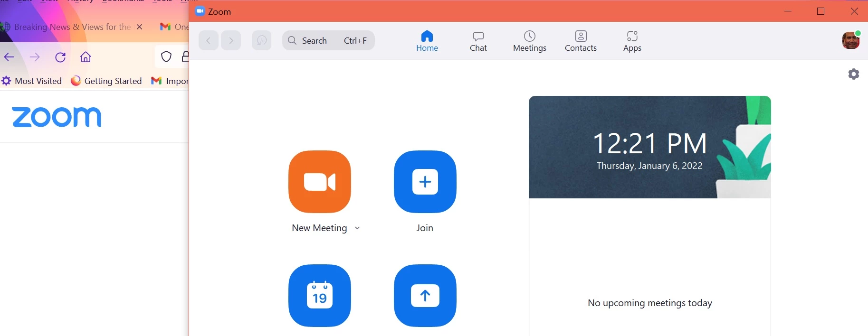Open the Zoom history clock button

(x=262, y=40)
